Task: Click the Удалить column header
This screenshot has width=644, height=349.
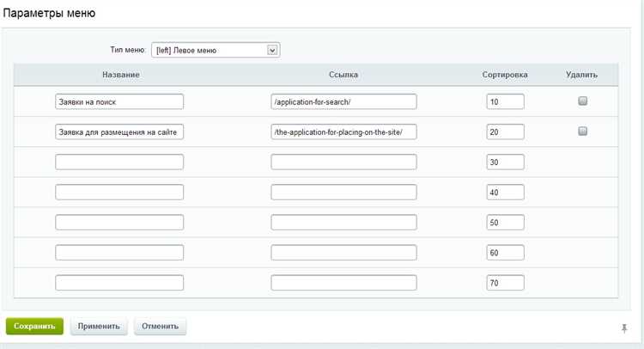Action: point(581,75)
